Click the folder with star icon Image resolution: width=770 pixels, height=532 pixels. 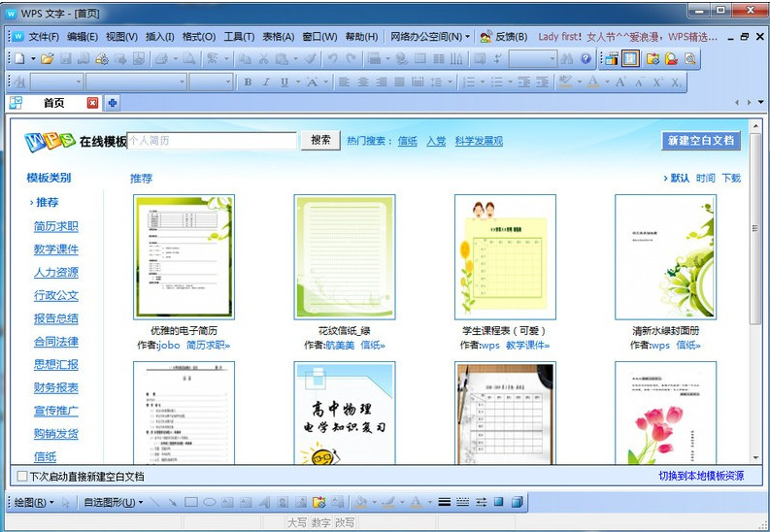point(653,59)
